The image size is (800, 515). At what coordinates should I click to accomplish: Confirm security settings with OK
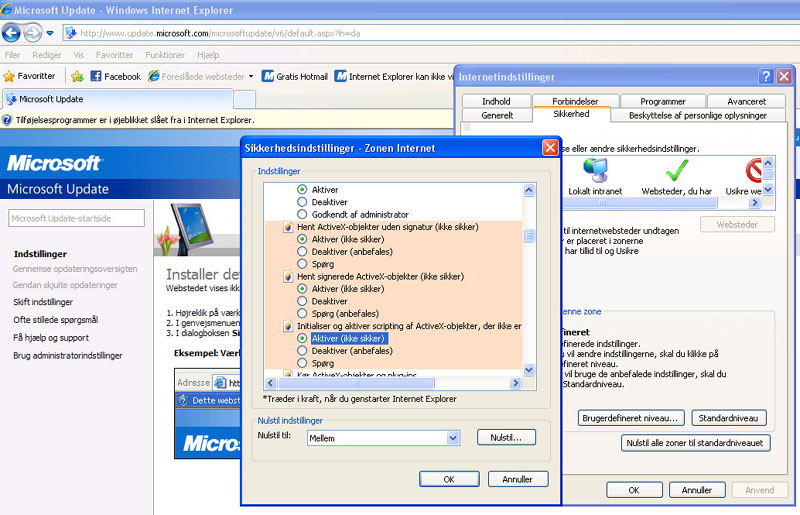[x=449, y=479]
